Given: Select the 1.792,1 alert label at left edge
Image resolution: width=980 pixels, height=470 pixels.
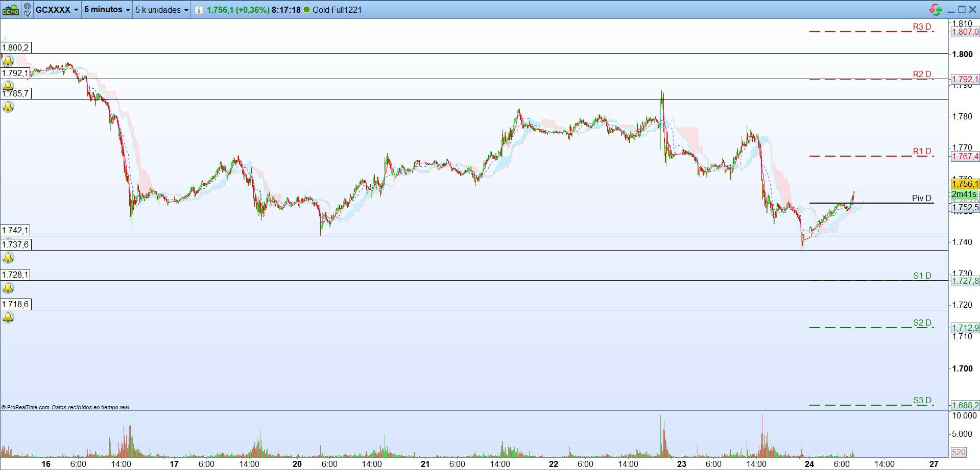Looking at the screenshot, I should [x=15, y=73].
